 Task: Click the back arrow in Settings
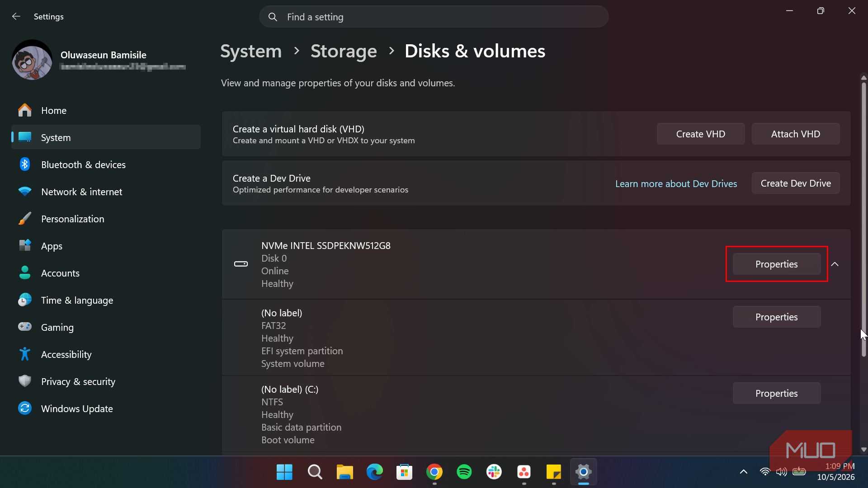(x=16, y=17)
